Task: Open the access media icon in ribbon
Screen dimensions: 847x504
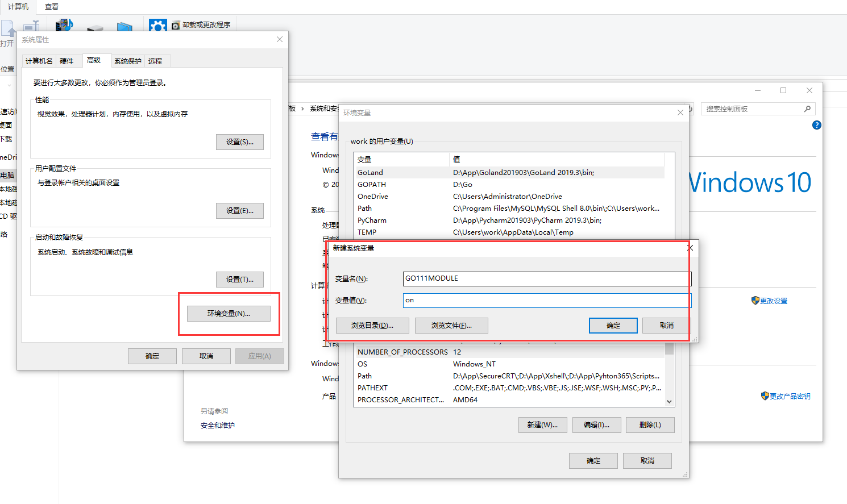Action: click(x=64, y=25)
